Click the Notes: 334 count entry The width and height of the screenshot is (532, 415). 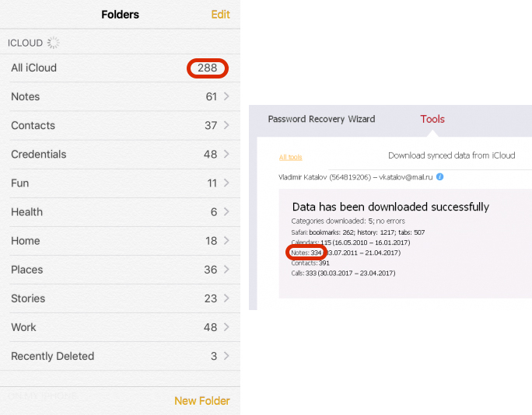(x=304, y=253)
